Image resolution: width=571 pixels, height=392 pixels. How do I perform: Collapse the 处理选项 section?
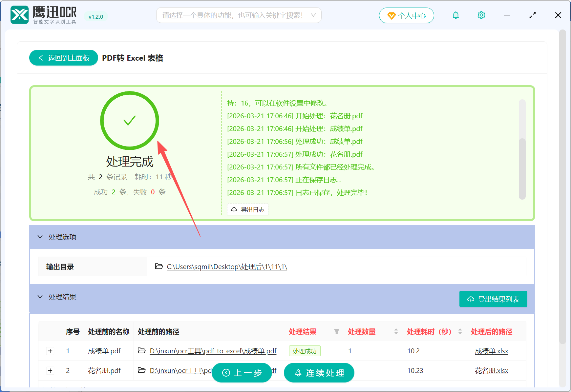coord(40,237)
